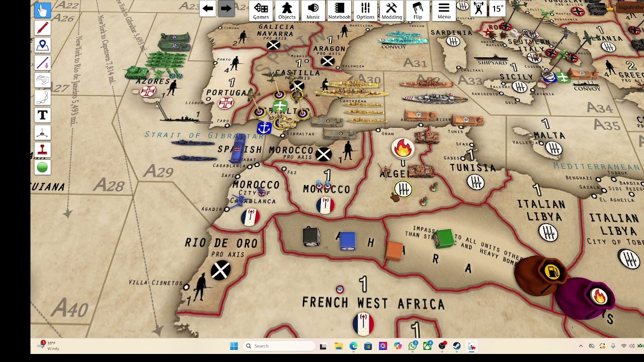Image resolution: width=644 pixels, height=362 pixels.
Task: Click the bigjohnthe player name tag
Action: coord(630,8)
